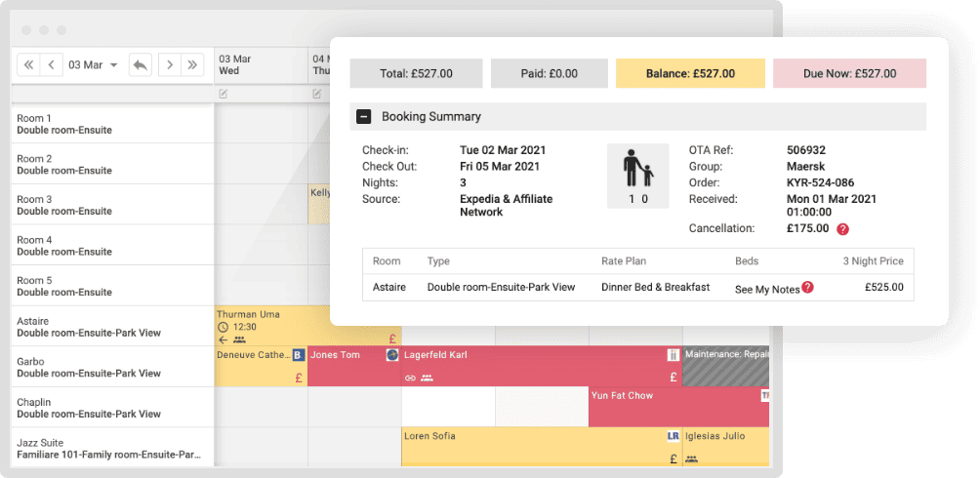Click the channel icon at Lagerfeld Karl booking's top-right
This screenshot has width=980, height=478.
(674, 355)
